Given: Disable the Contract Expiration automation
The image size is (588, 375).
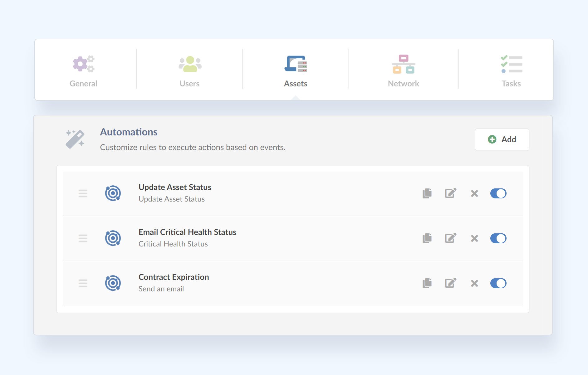Looking at the screenshot, I should (x=498, y=283).
